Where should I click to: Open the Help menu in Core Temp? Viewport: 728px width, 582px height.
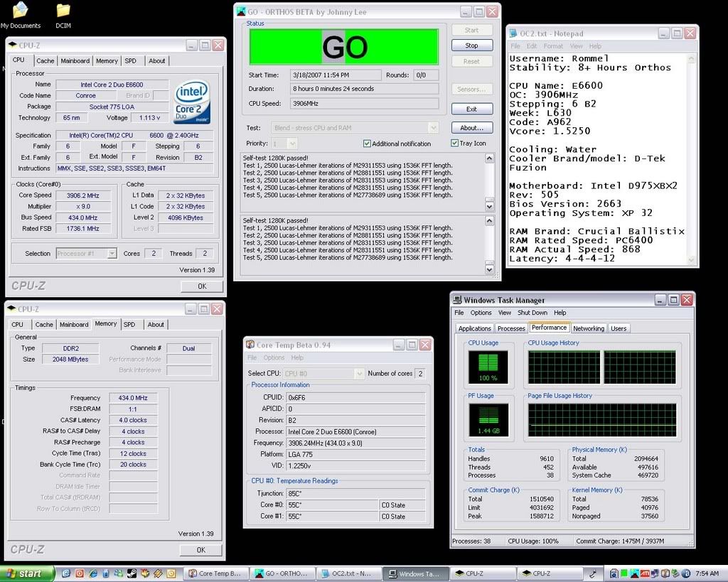[x=297, y=357]
